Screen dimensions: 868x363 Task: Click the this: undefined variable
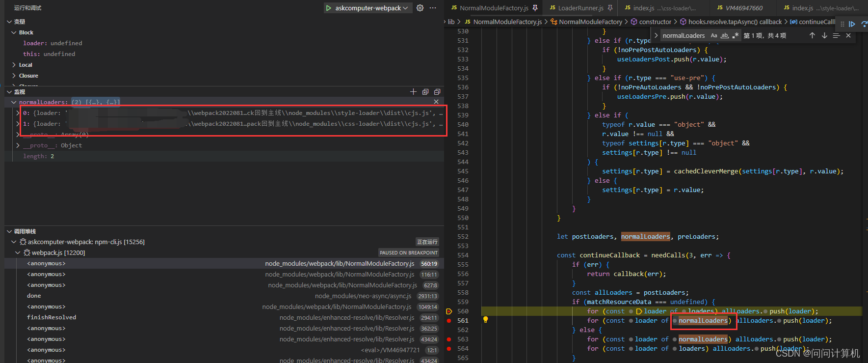tap(49, 54)
